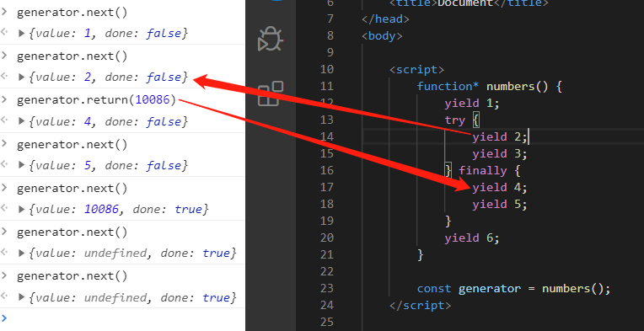Viewport: 644px width, 331px height.
Task: Click the "yield 4;" statement
Action: pos(499,187)
